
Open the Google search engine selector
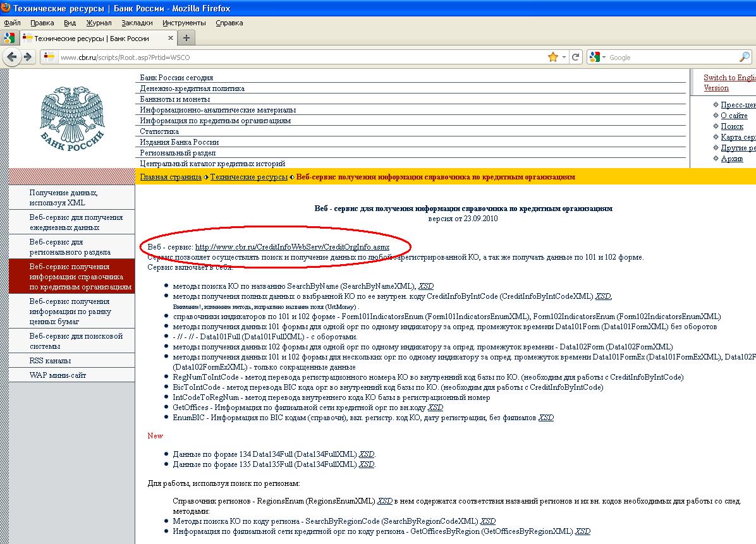coord(597,57)
